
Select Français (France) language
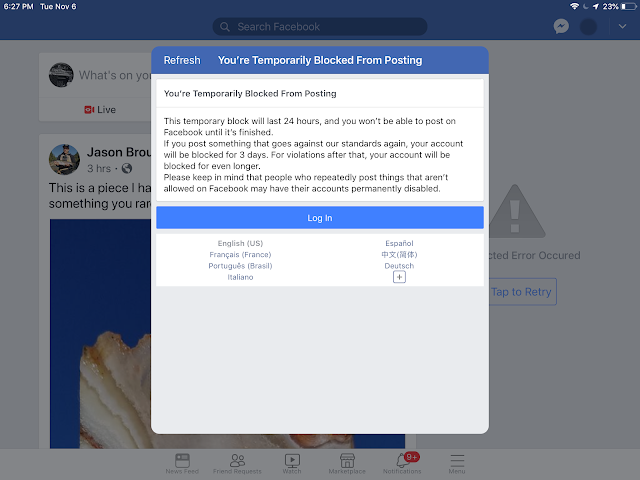[240, 255]
